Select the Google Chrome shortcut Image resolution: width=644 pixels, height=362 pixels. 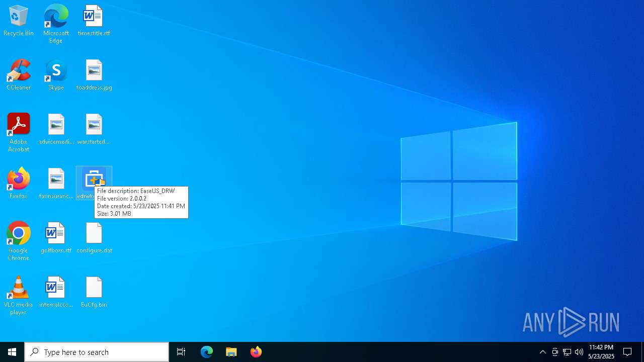(19, 241)
